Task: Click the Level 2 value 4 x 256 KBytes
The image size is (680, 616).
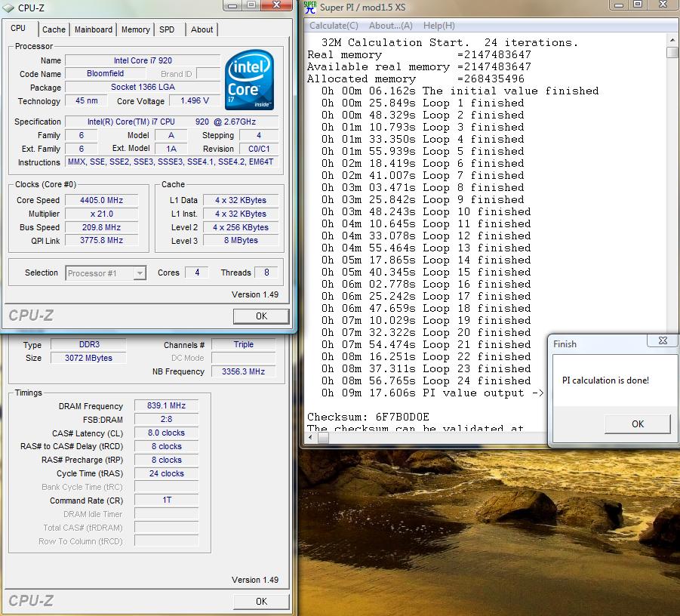Action: pos(241,227)
